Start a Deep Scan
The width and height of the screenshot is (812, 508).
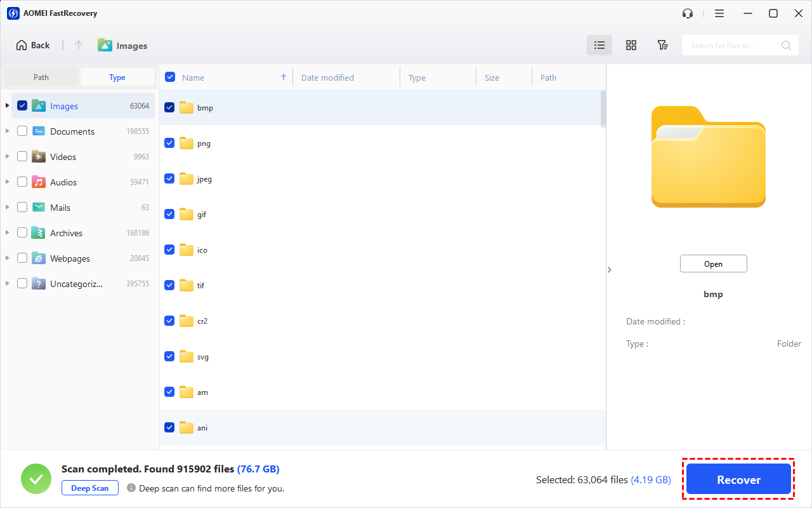[90, 488]
